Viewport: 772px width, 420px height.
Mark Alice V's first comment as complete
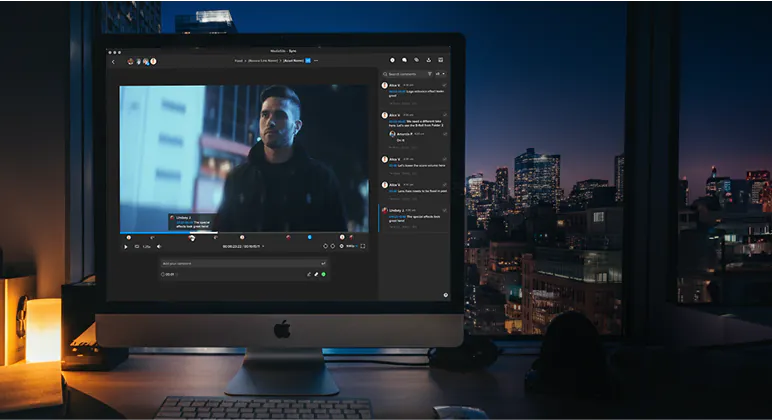click(x=445, y=86)
